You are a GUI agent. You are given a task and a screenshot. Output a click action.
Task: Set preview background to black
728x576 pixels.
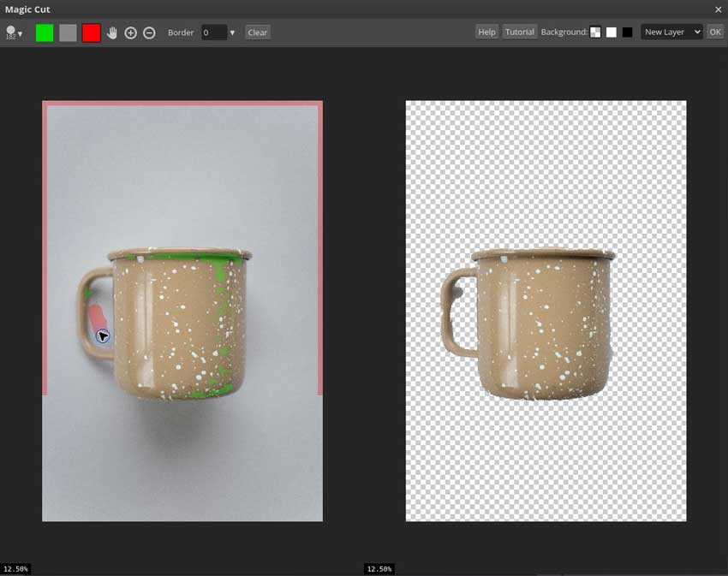[627, 32]
